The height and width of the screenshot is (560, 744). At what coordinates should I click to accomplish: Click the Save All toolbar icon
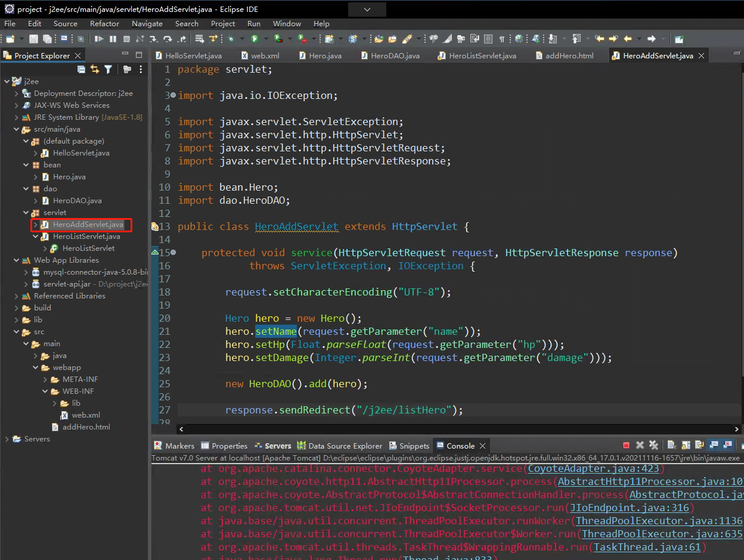[46, 39]
